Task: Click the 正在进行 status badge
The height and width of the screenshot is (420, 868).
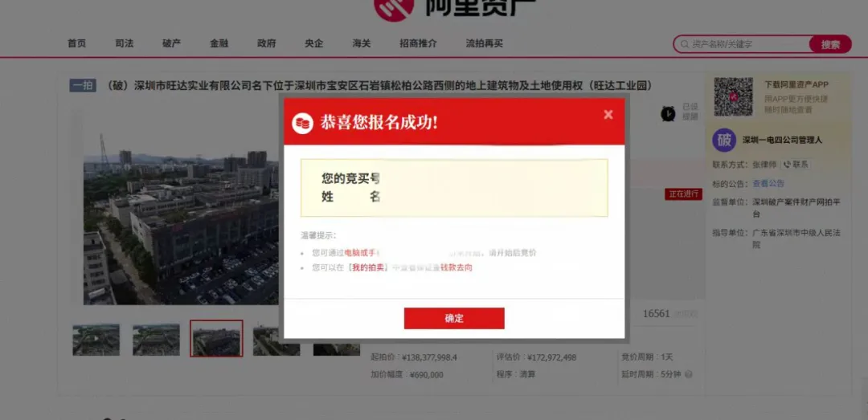Action: pos(683,194)
